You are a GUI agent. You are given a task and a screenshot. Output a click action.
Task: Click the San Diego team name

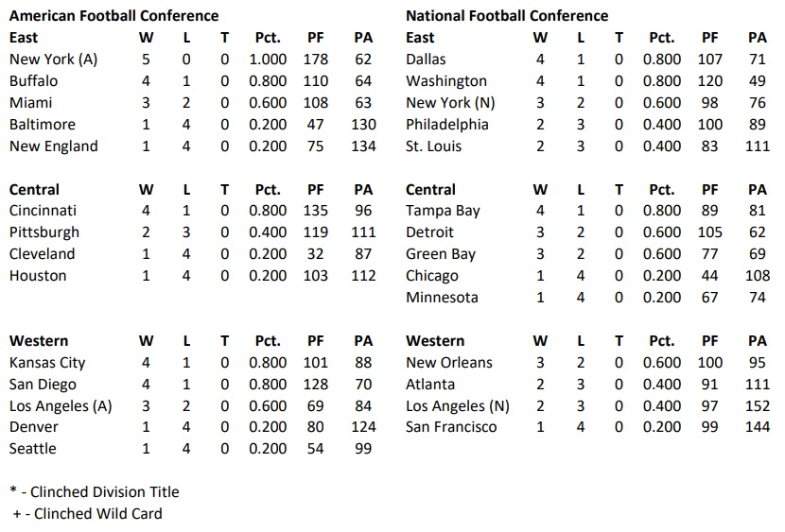(x=43, y=385)
